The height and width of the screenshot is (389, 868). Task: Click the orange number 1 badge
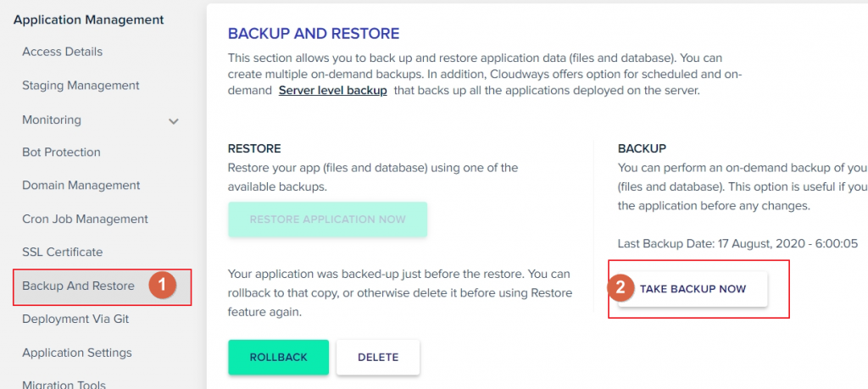(x=162, y=285)
